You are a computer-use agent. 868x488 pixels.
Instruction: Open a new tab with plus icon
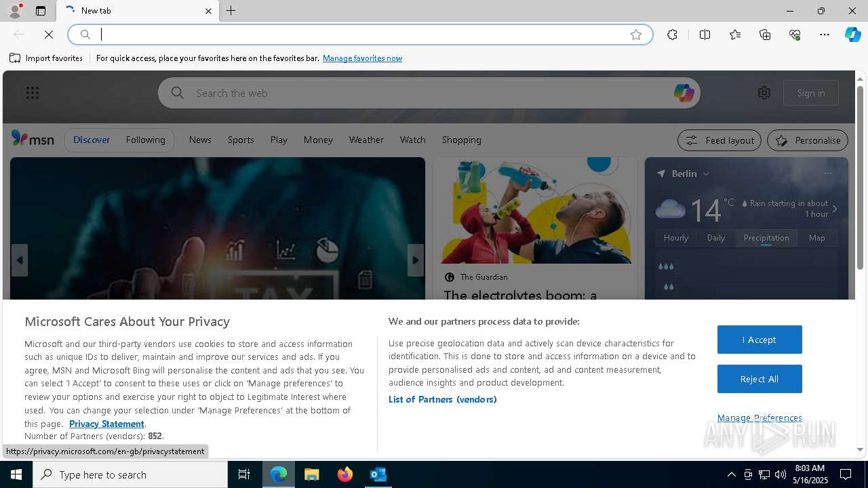pyautogui.click(x=231, y=11)
